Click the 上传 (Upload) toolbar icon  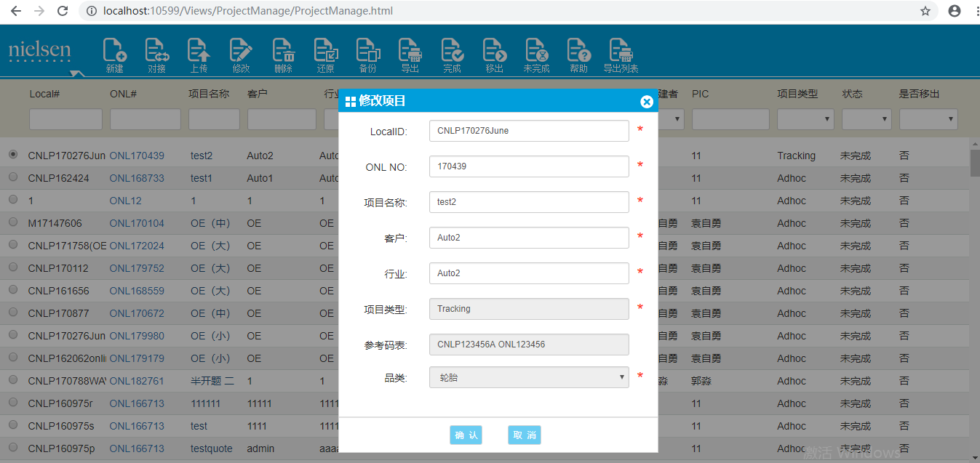(x=199, y=55)
